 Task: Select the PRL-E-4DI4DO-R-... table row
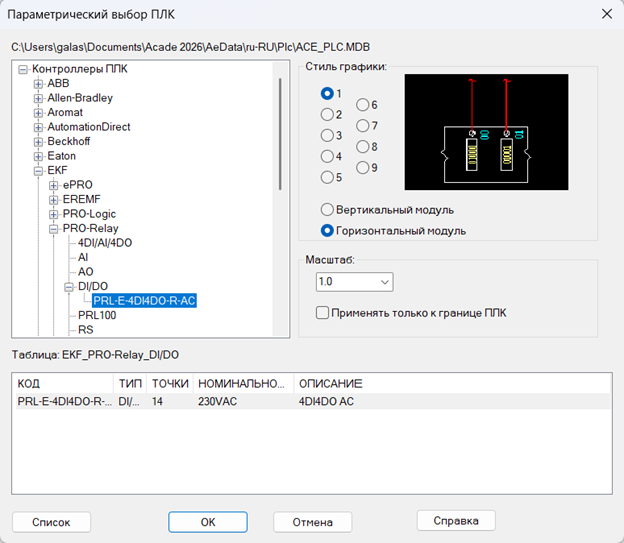[x=312, y=401]
